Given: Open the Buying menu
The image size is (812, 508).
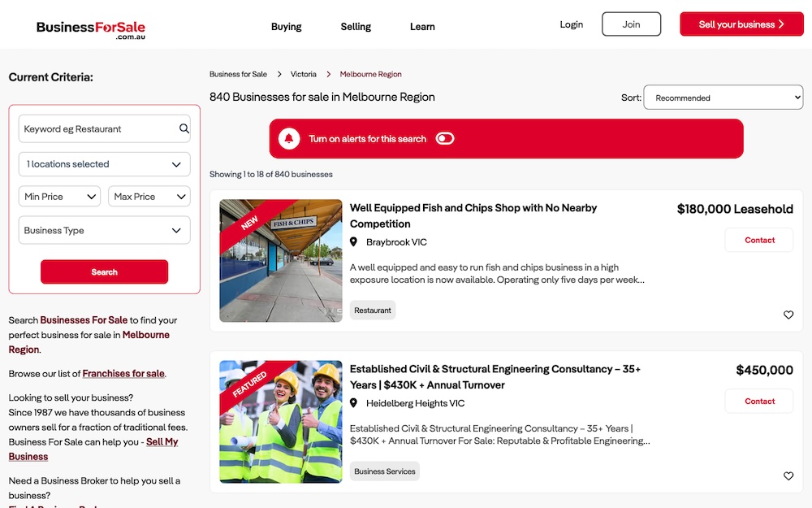Looking at the screenshot, I should 286,27.
